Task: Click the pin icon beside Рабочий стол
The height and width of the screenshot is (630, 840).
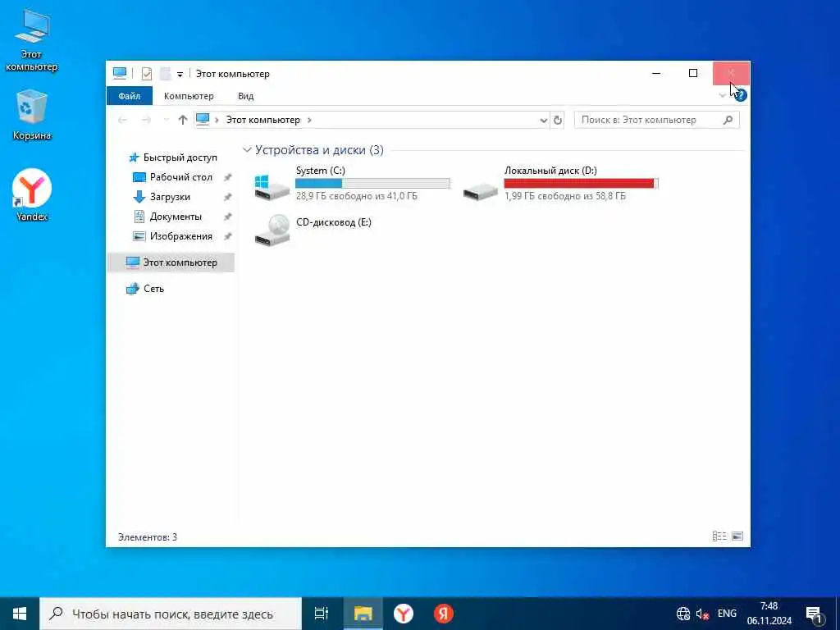Action: click(x=227, y=177)
